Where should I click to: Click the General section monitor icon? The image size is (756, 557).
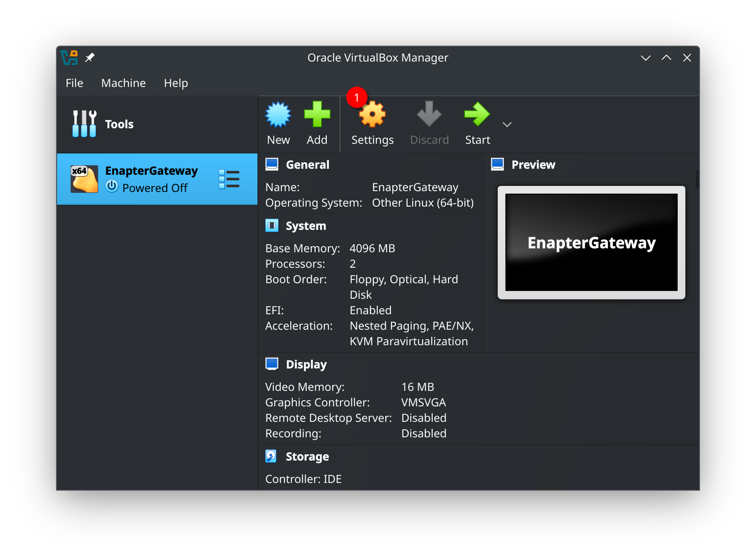click(273, 164)
